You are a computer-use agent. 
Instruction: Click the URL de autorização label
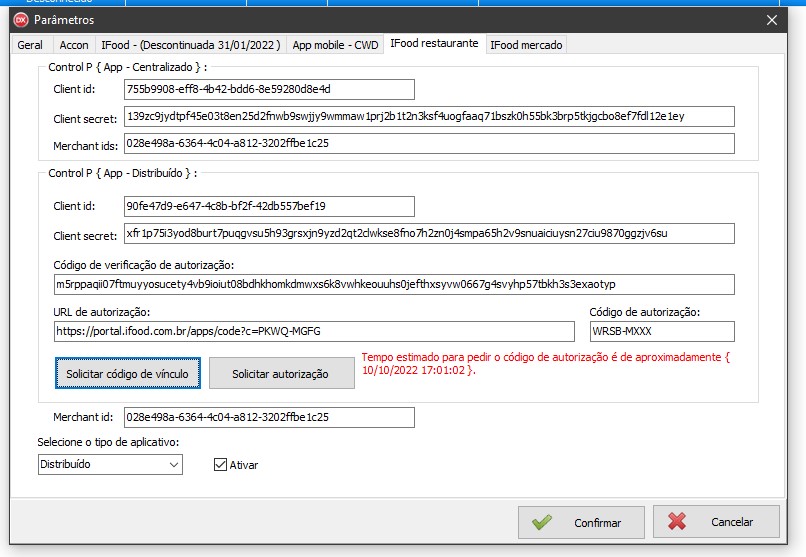click(x=101, y=312)
